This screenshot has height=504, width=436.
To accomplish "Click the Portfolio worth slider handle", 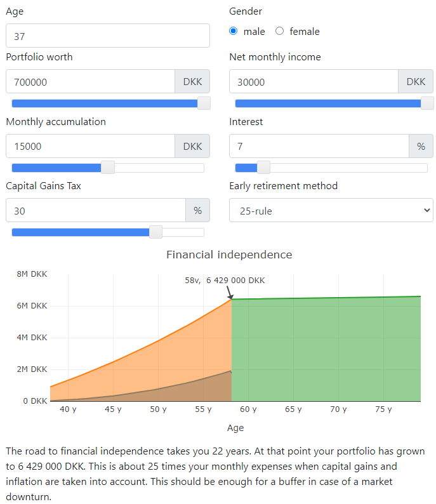I will (204, 103).
